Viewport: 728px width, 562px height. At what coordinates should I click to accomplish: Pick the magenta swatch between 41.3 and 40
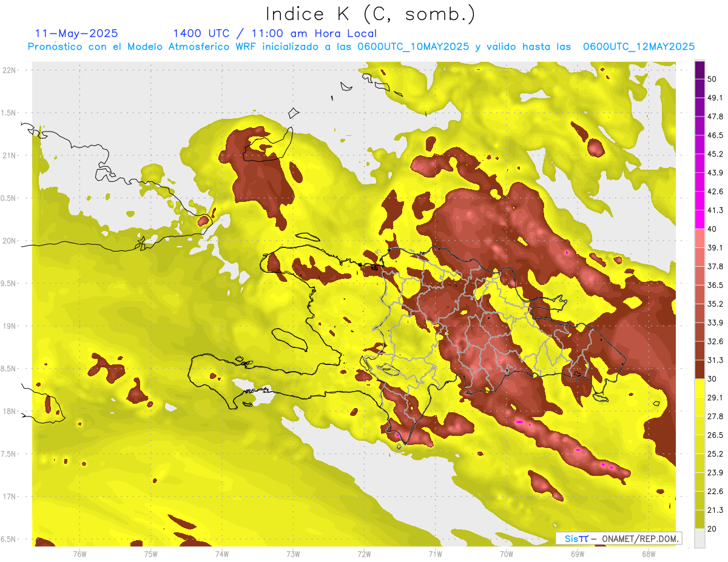tap(699, 219)
